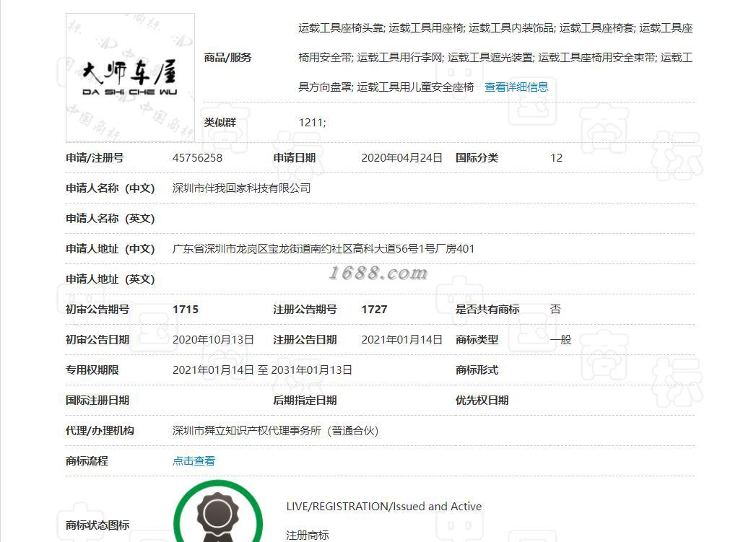Click the 国际注册日期 label
This screenshot has height=542, width=756.
point(97,401)
